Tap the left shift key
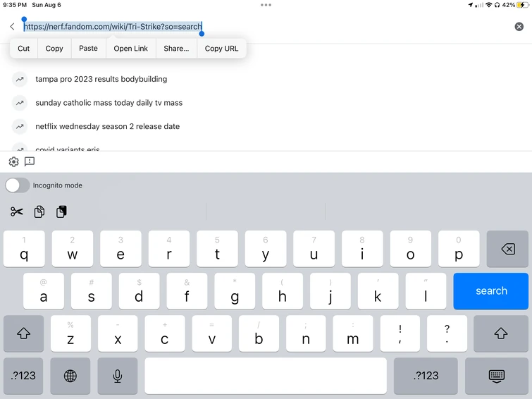532x399 pixels. [x=23, y=333]
